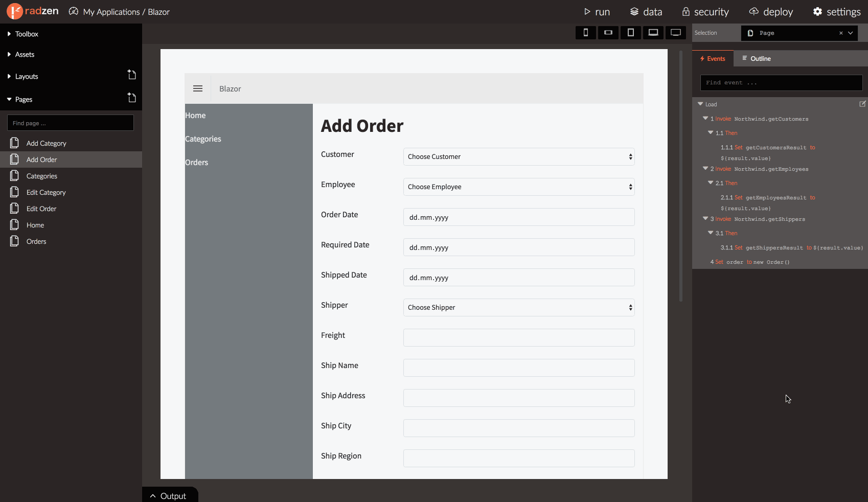Viewport: 868px width, 502px height.
Task: Click the Radzen logo icon
Action: point(15,11)
